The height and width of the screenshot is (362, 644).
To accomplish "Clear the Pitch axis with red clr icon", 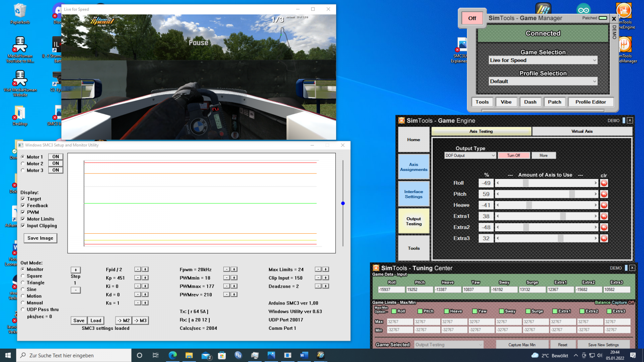I will pyautogui.click(x=604, y=194).
